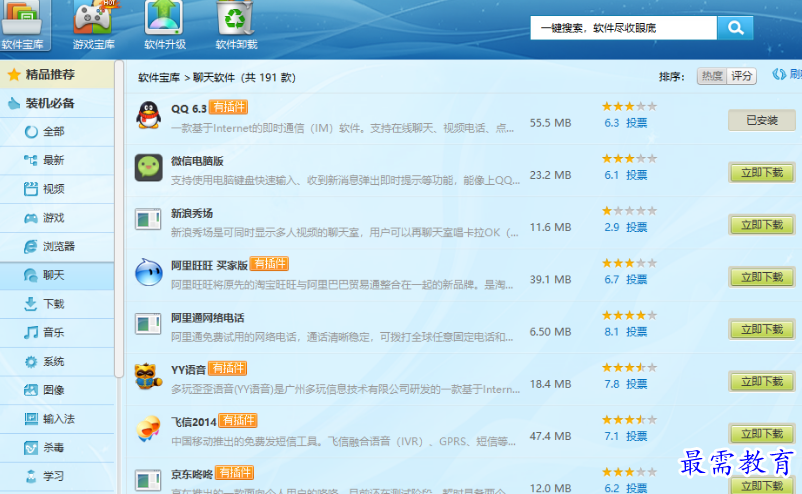Sort the list by 评分

coord(741,76)
